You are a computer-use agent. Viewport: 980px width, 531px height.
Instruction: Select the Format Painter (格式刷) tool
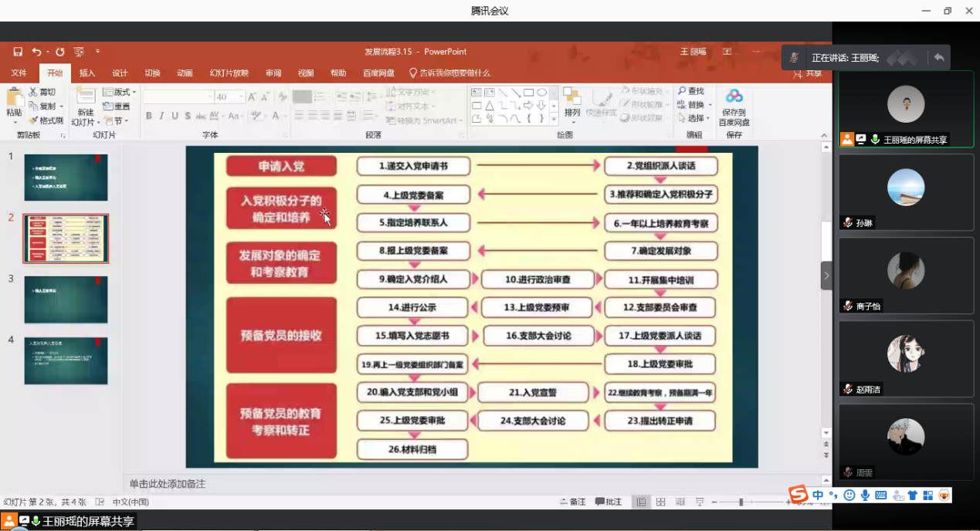point(46,120)
